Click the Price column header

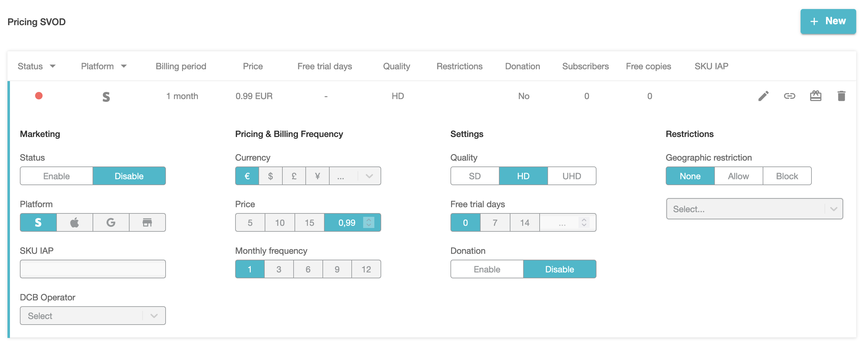coord(253,66)
